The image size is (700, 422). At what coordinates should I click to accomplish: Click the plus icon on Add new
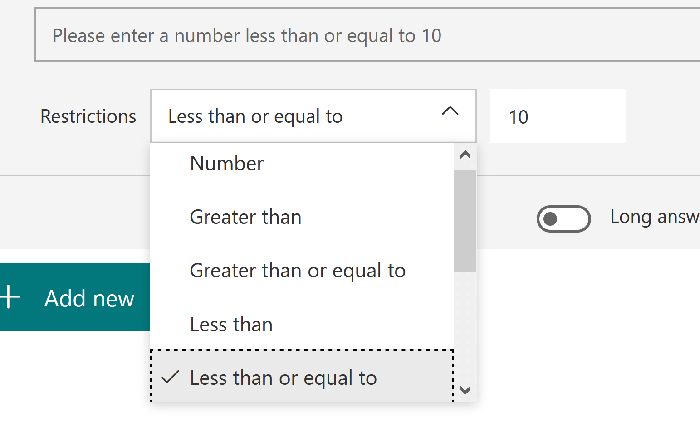[9, 297]
